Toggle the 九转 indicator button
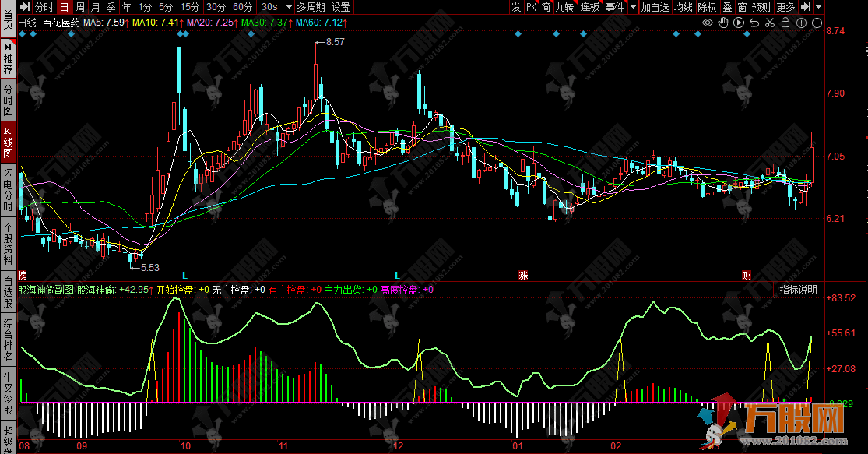The image size is (868, 454). (565, 7)
